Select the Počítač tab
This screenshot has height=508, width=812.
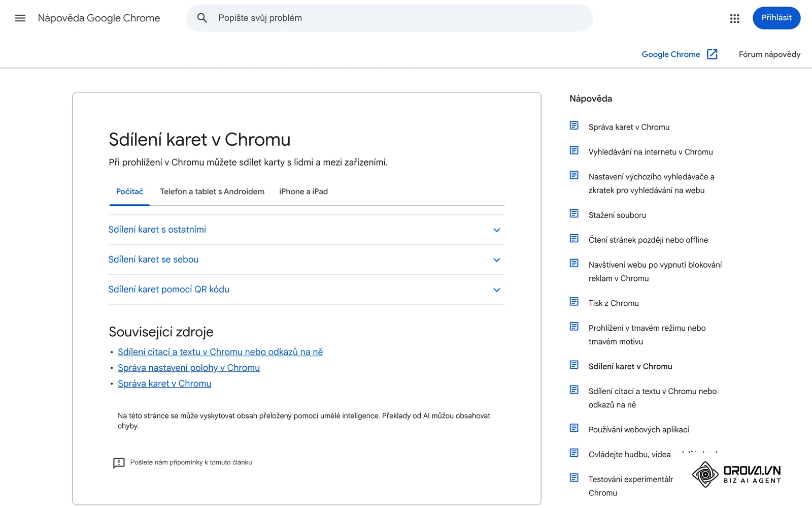click(x=129, y=192)
